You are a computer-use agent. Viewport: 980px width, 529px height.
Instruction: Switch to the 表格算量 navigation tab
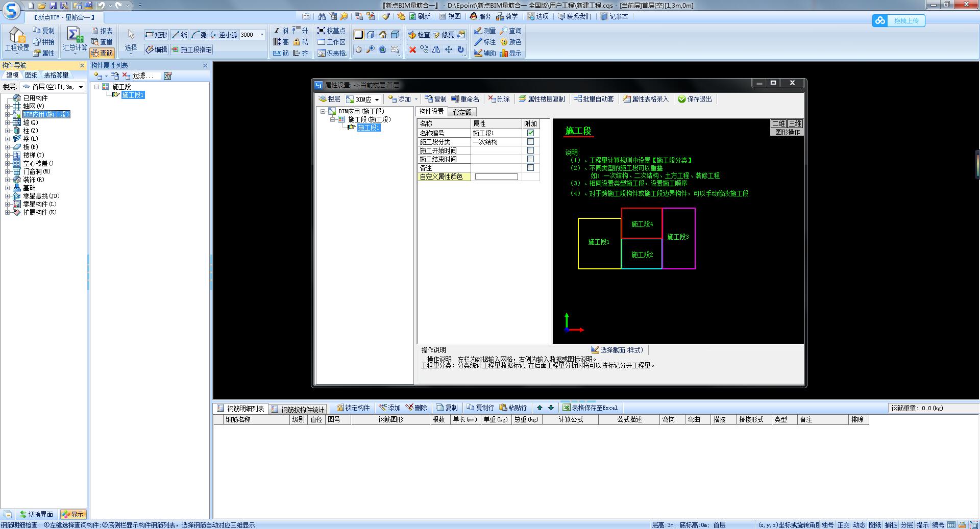56,75
